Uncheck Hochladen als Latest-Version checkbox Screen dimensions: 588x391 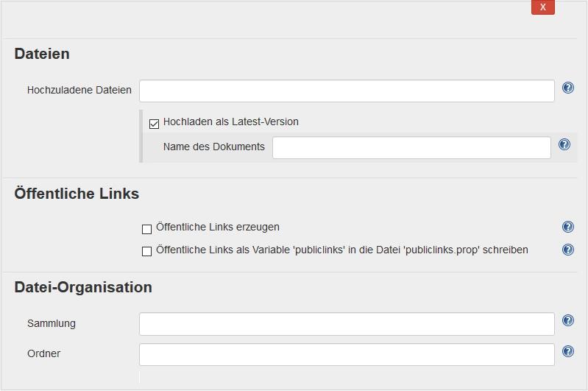[x=154, y=124]
